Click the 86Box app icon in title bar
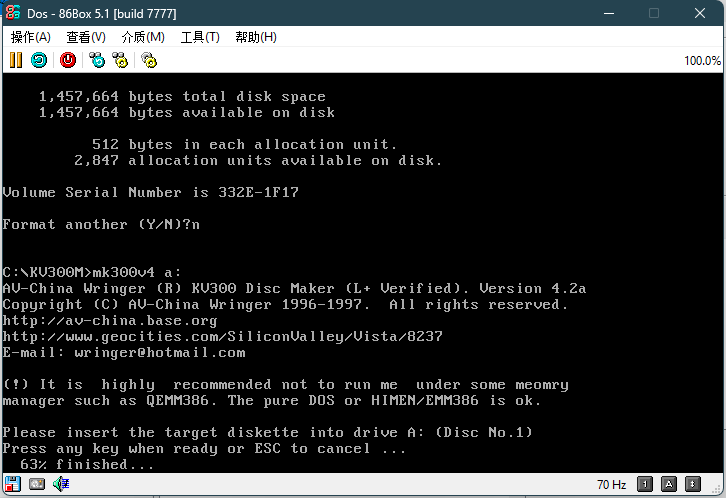The height and width of the screenshot is (498, 726). (14, 13)
